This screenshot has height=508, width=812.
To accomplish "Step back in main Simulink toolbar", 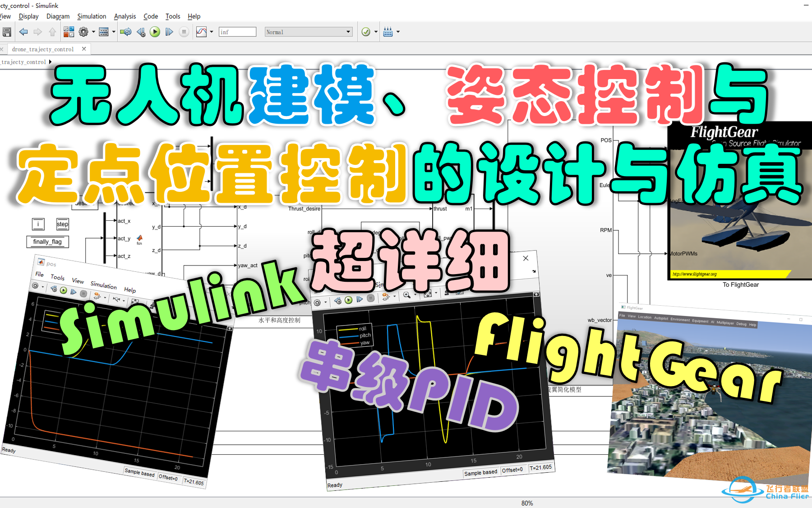I will coord(141,32).
